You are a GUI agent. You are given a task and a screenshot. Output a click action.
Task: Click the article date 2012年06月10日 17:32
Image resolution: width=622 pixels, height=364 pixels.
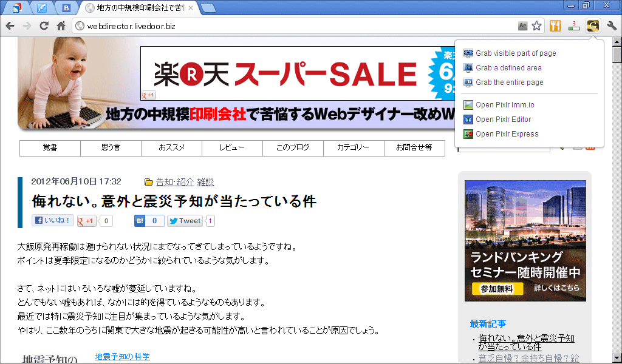(x=76, y=181)
